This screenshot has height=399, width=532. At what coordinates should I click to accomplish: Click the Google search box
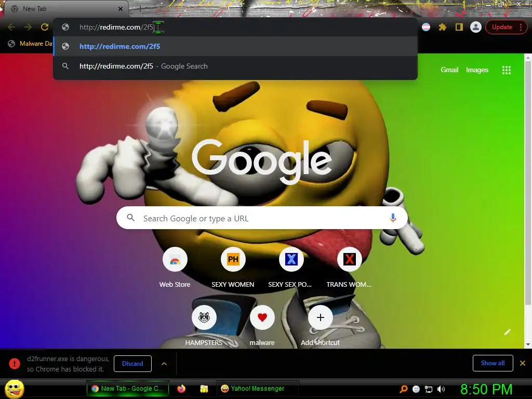pyautogui.click(x=262, y=218)
